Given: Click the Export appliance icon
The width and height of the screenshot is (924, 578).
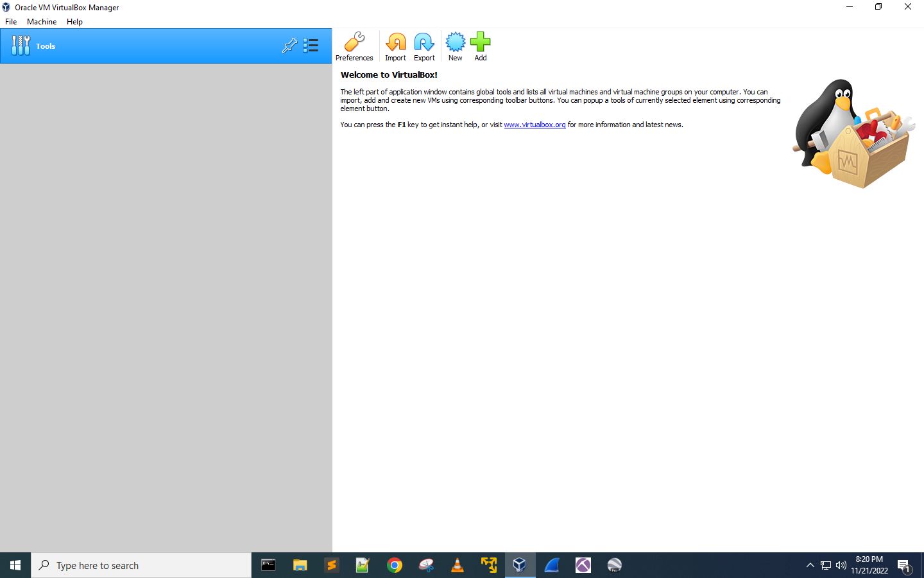Looking at the screenshot, I should point(424,46).
